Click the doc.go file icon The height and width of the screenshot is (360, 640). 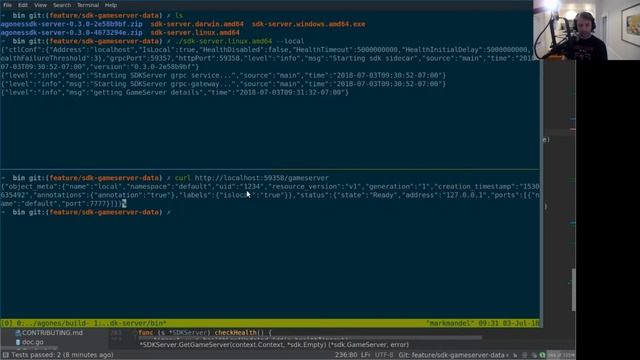pyautogui.click(x=18, y=342)
